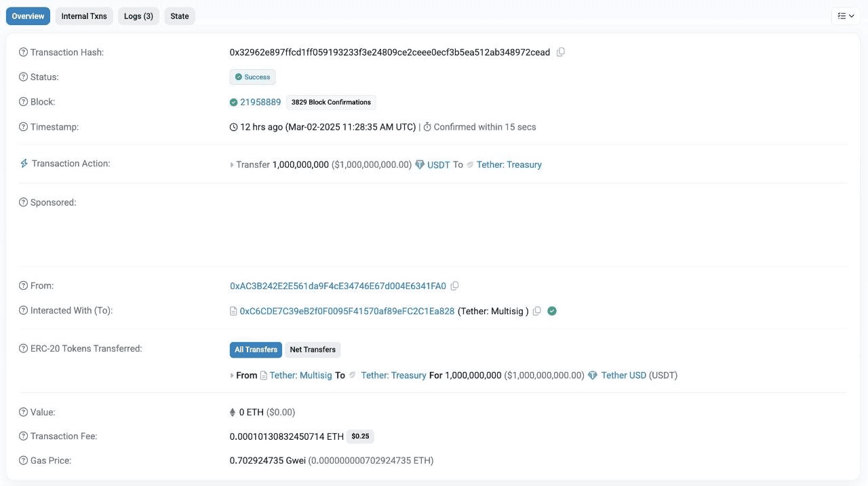Click the stopwatch icon before Confirmed within 15 secs
Screen dimensions: 868x486
[x=428, y=127]
